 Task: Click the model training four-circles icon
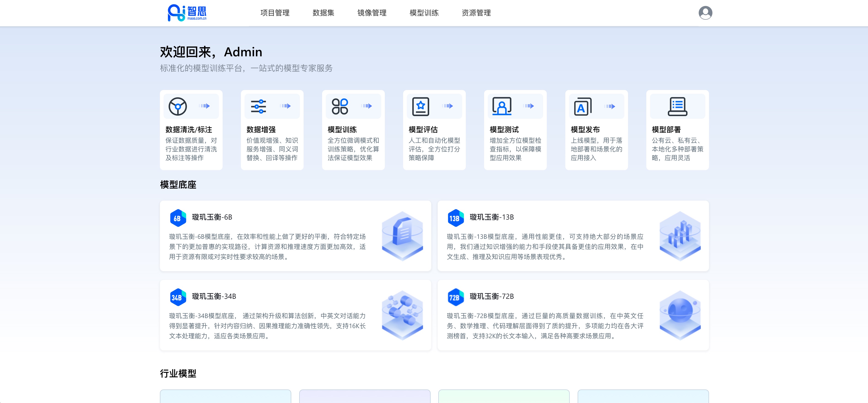tap(340, 106)
